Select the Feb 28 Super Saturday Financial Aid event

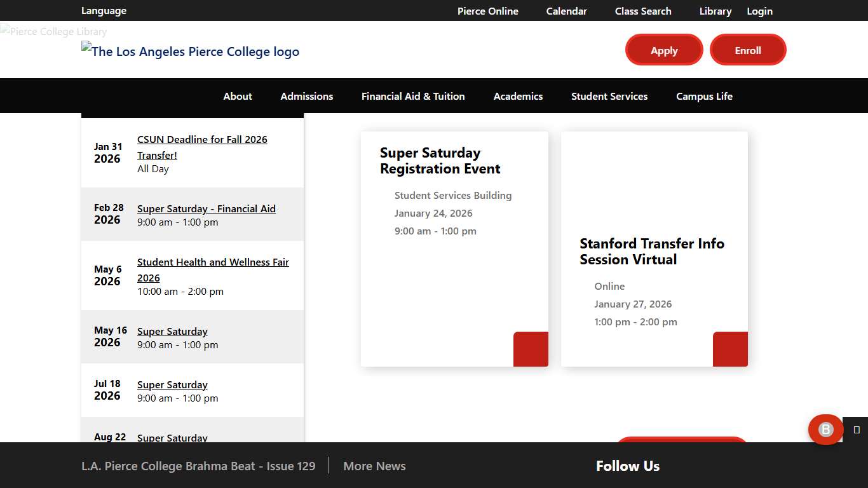pos(206,208)
